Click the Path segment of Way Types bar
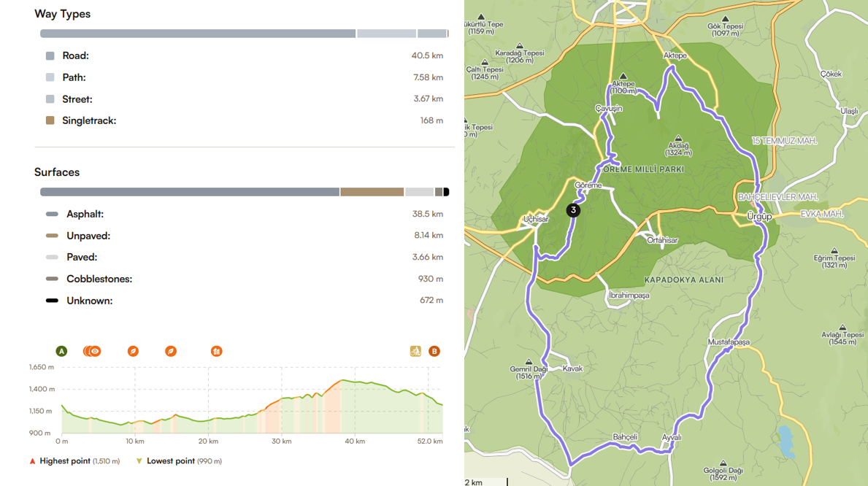This screenshot has width=868, height=486. click(386, 34)
